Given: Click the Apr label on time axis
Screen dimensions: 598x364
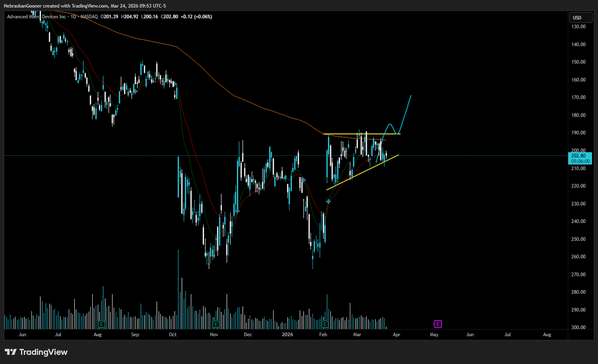Looking at the screenshot, I should pyautogui.click(x=396, y=335).
